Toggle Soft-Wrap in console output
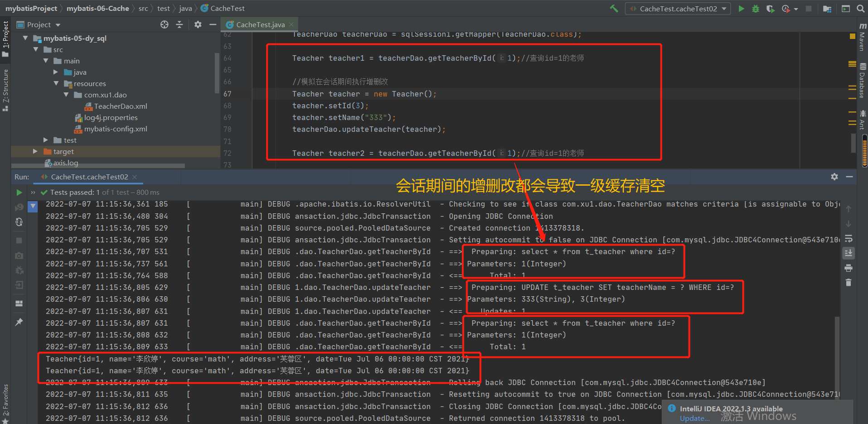 pos(849,239)
